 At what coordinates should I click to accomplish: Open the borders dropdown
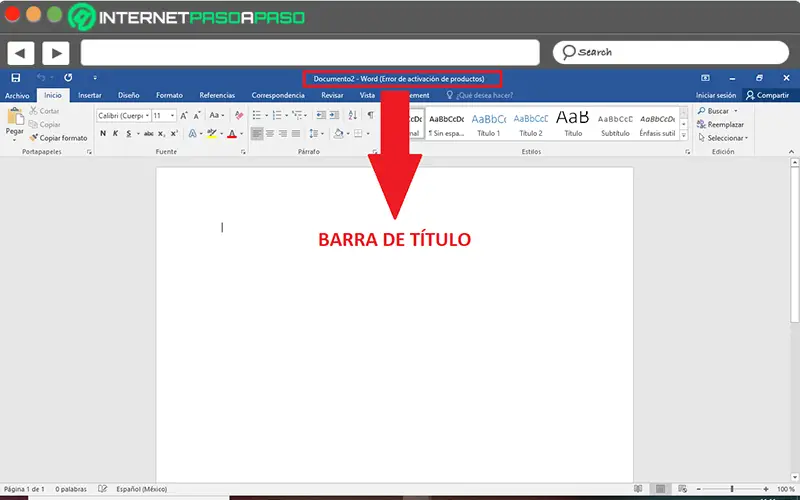coord(367,134)
